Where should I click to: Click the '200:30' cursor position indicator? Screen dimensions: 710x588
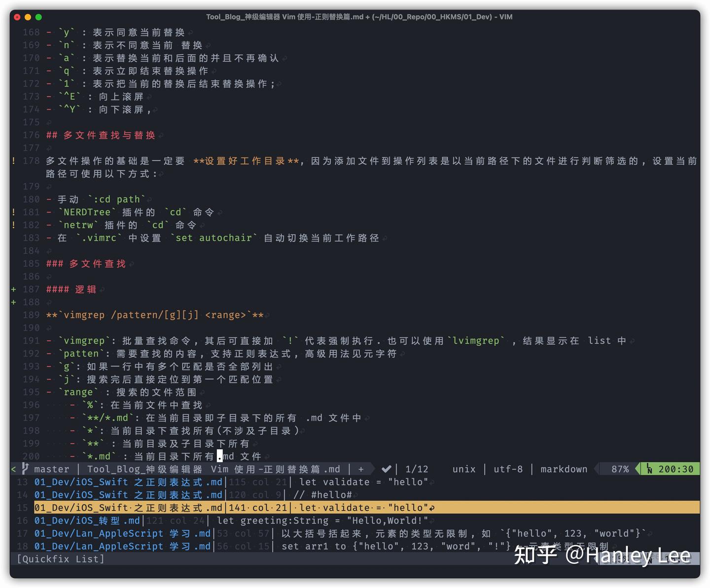coord(675,469)
